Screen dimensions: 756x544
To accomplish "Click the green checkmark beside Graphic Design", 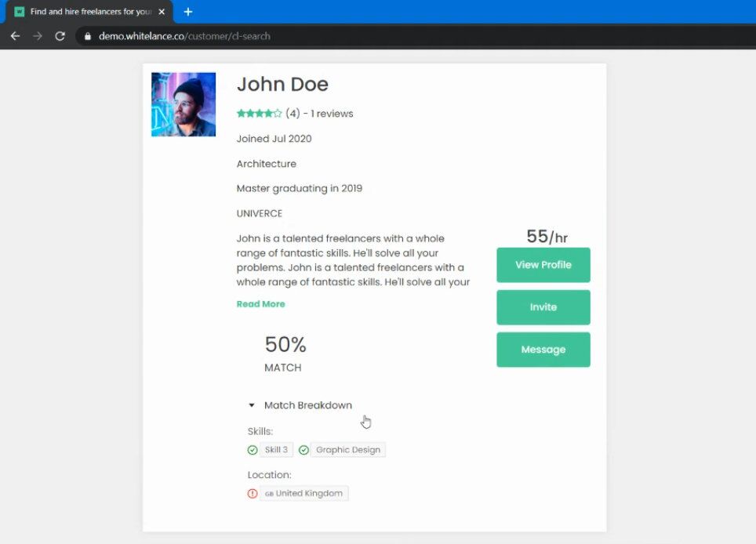I will pos(303,450).
